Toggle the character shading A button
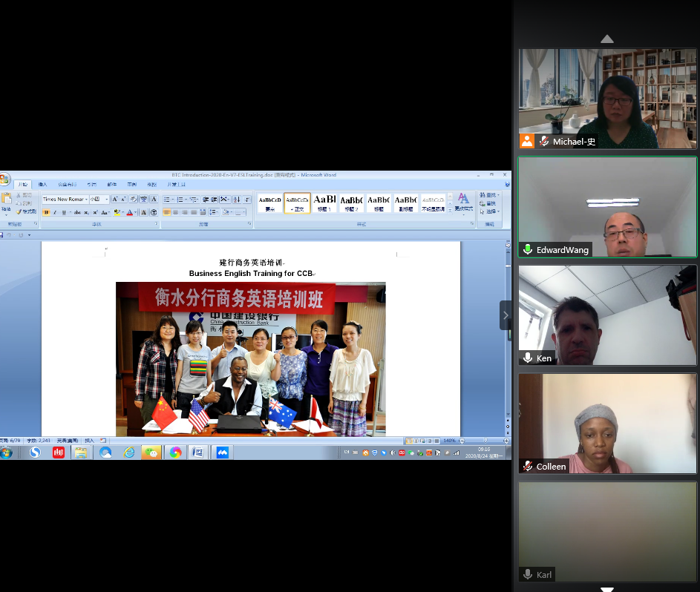700x592 pixels. point(144,212)
